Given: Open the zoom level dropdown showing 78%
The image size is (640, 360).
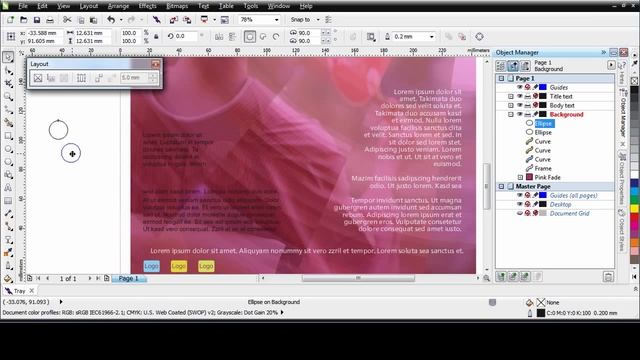Looking at the screenshot, I should click(x=276, y=20).
